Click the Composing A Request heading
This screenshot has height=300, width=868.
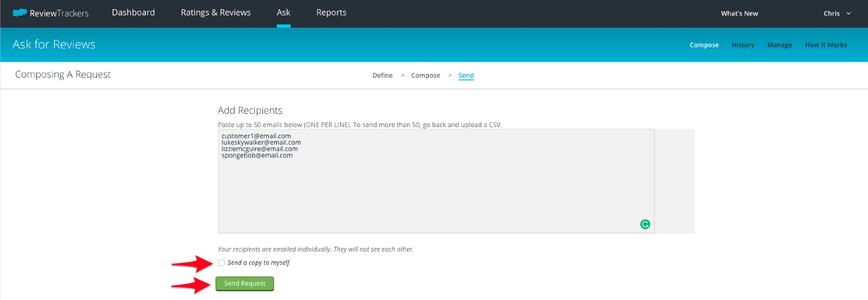point(63,74)
